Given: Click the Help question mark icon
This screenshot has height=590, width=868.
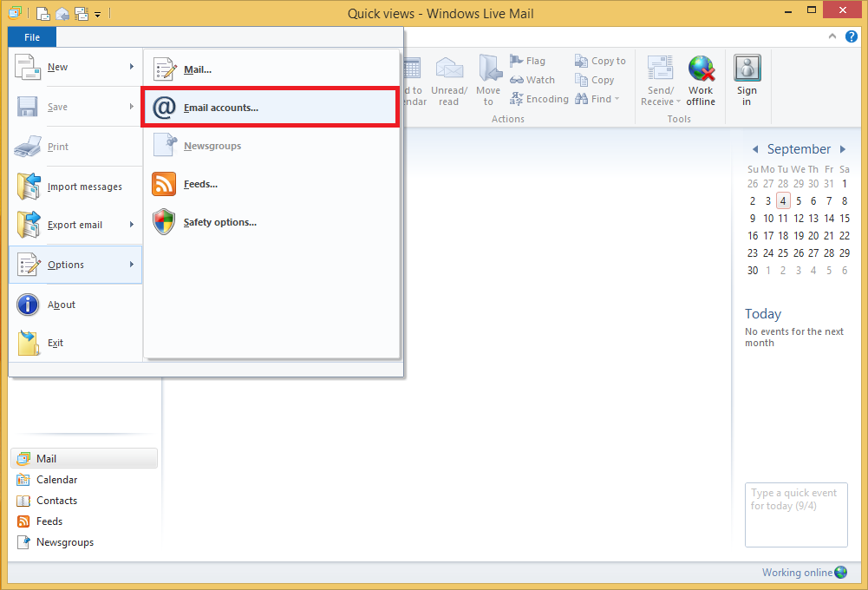Looking at the screenshot, I should click(852, 36).
